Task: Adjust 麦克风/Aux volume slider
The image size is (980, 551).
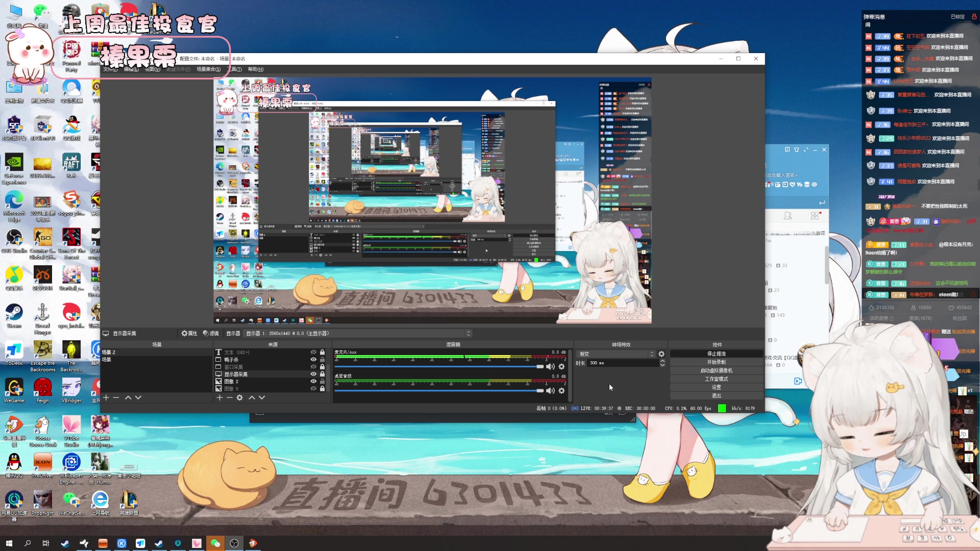Action: point(540,367)
